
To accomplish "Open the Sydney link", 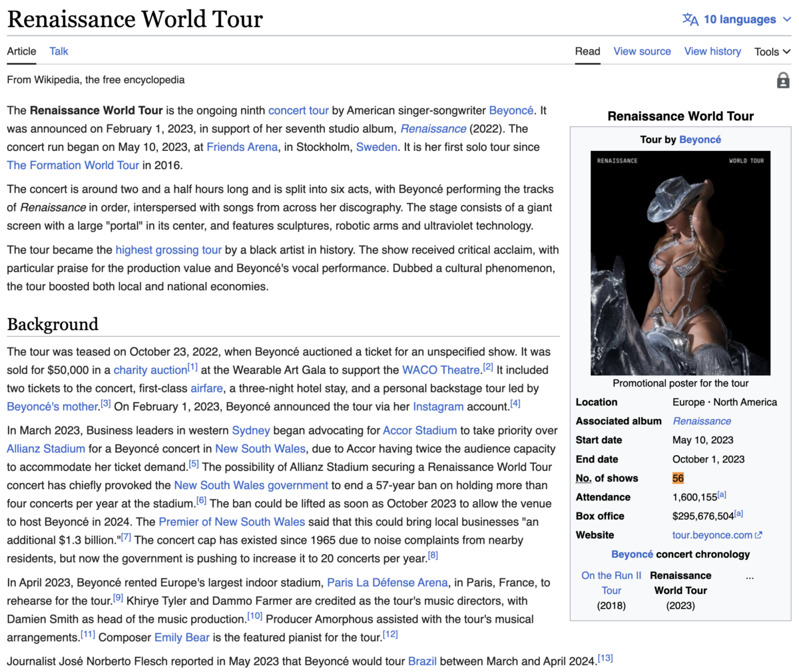I will [x=251, y=430].
